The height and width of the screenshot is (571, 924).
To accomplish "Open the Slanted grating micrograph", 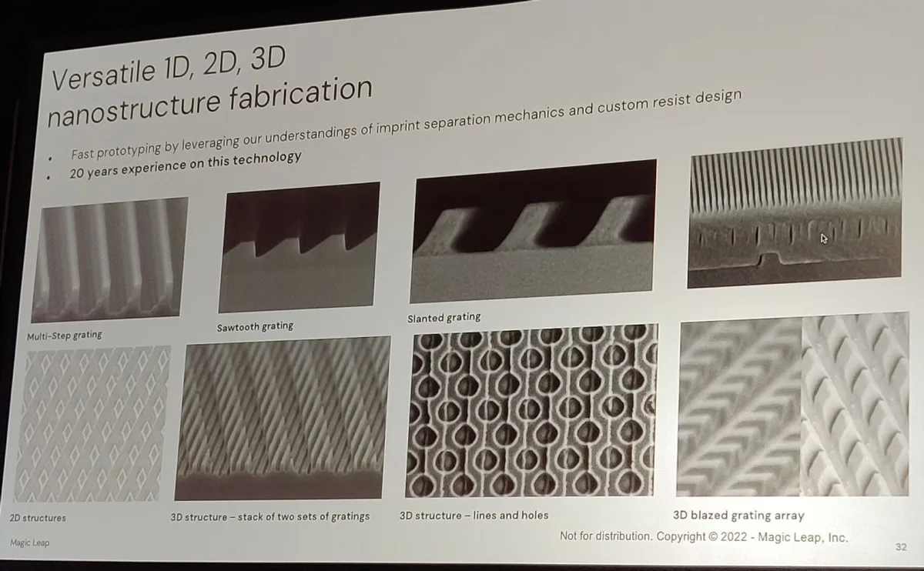I will click(533, 231).
